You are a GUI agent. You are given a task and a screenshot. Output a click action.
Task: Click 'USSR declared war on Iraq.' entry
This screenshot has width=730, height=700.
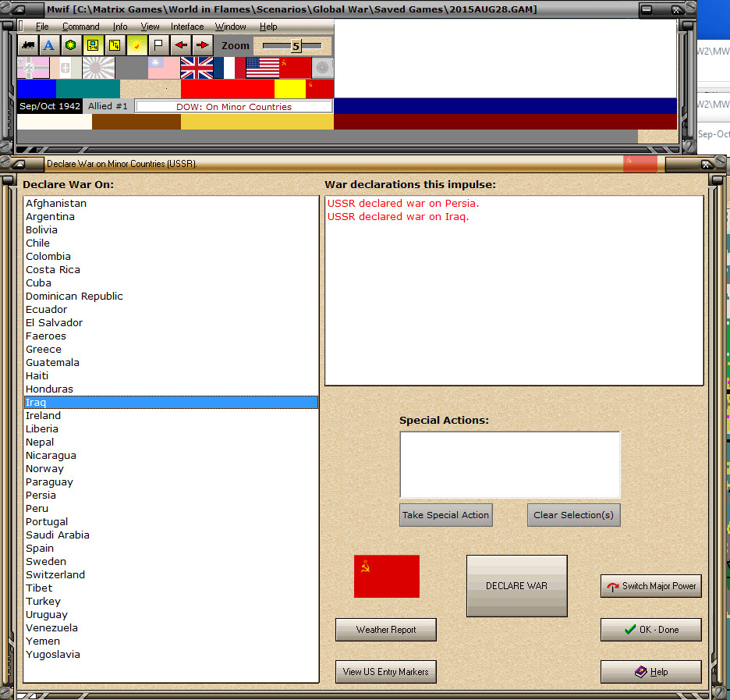click(398, 217)
